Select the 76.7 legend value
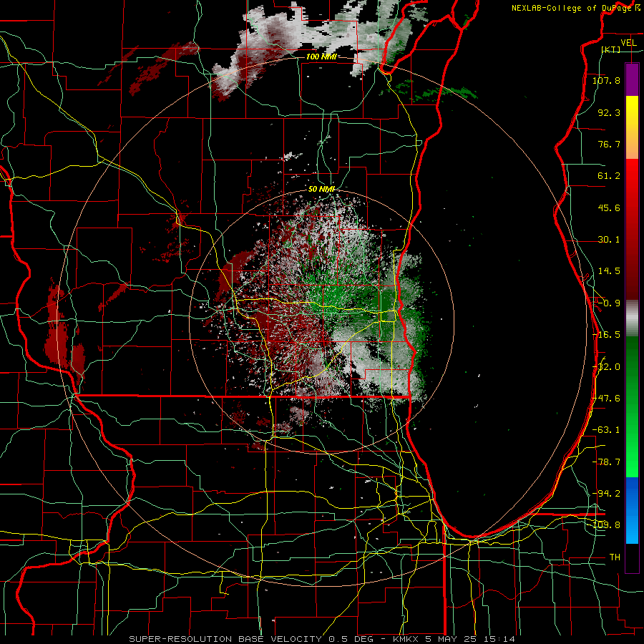644x644 pixels. tap(609, 144)
